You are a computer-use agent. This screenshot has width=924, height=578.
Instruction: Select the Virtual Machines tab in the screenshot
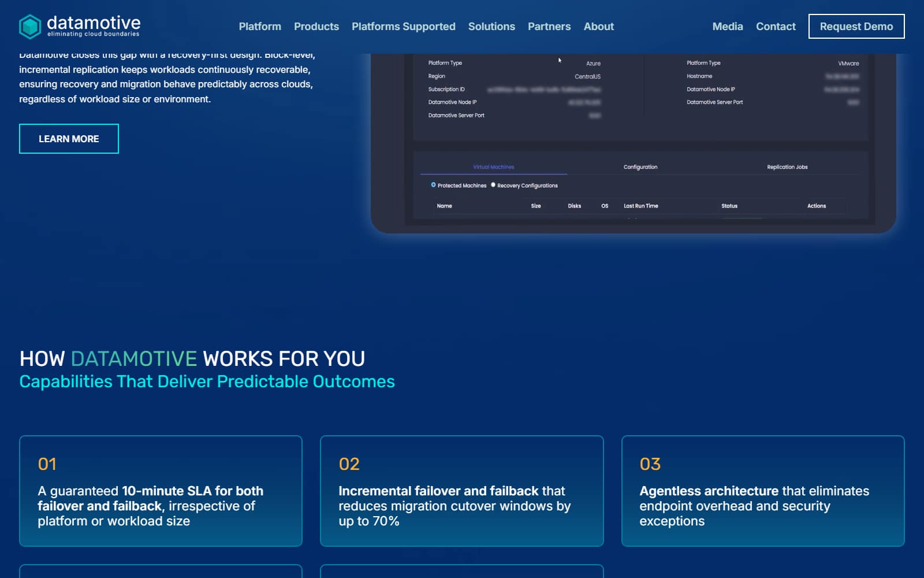[494, 167]
